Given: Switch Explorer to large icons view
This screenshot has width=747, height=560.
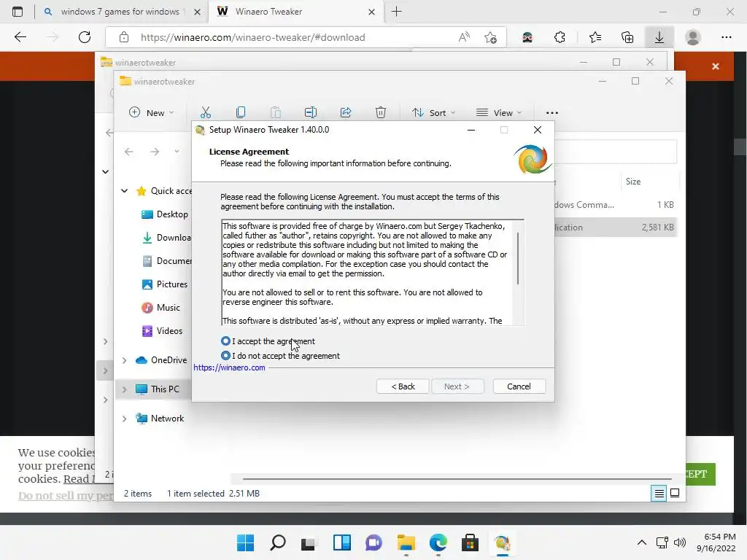Looking at the screenshot, I should tap(675, 494).
